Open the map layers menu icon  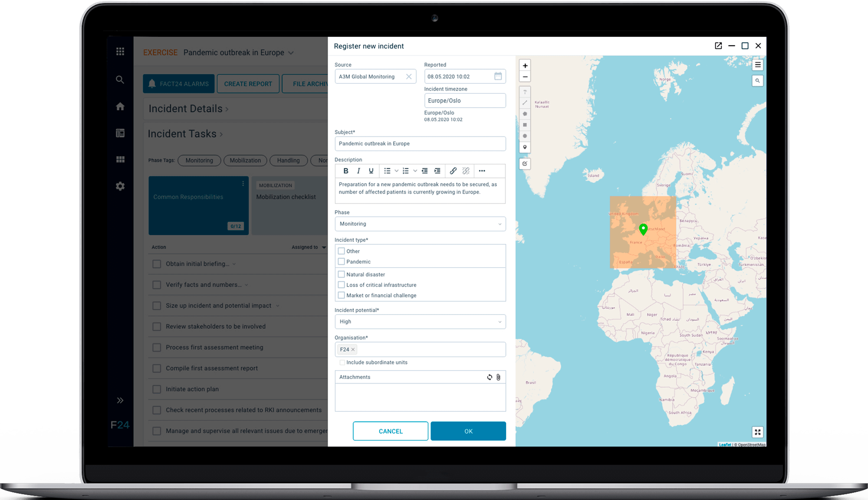point(757,65)
